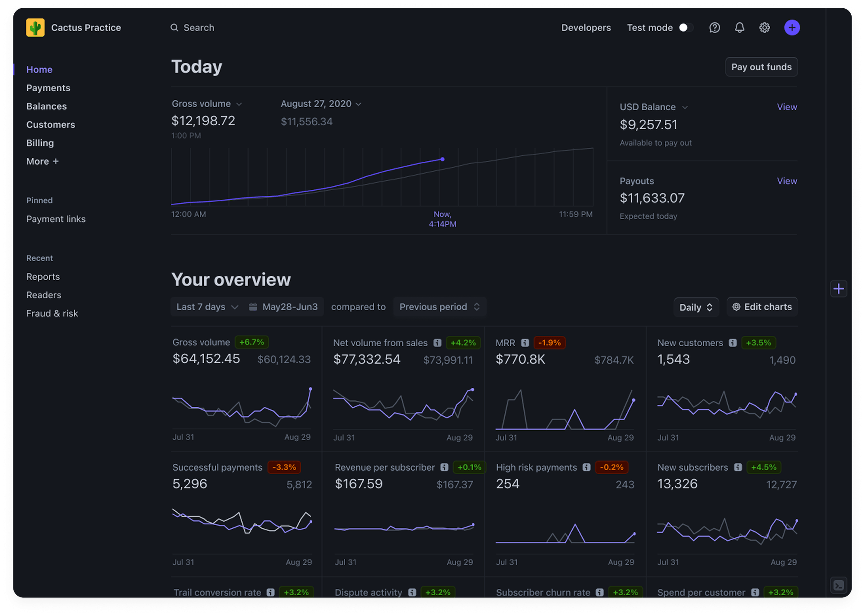Click the purple plus button to create new
This screenshot has height=616, width=865.
tap(792, 27)
